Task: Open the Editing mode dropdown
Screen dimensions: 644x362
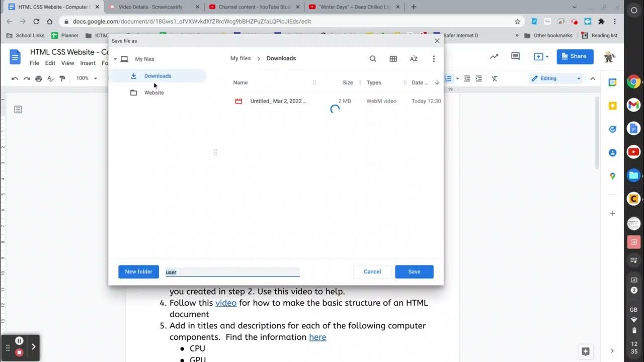Action: tap(556, 78)
